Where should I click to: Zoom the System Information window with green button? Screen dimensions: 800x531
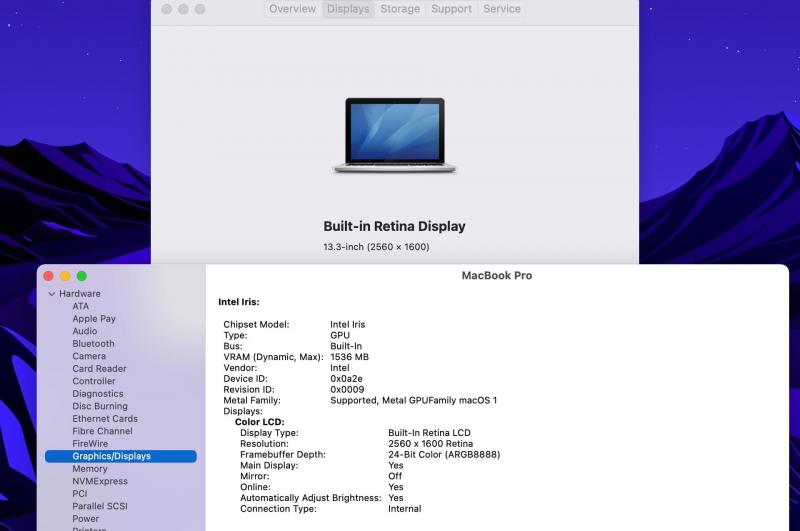click(82, 276)
